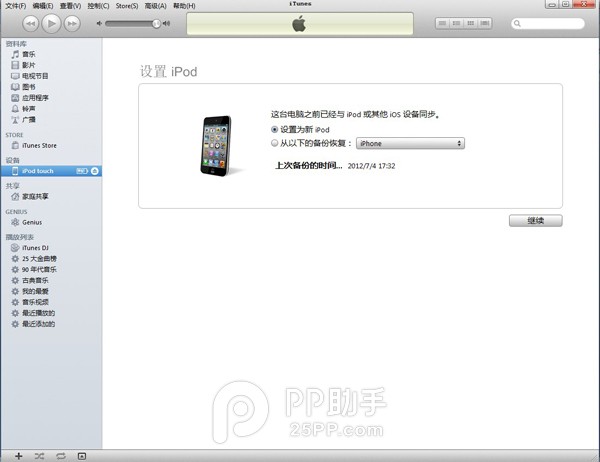Click the next track fast-forward button
Image resolution: width=600 pixels, height=462 pixels.
click(x=72, y=24)
